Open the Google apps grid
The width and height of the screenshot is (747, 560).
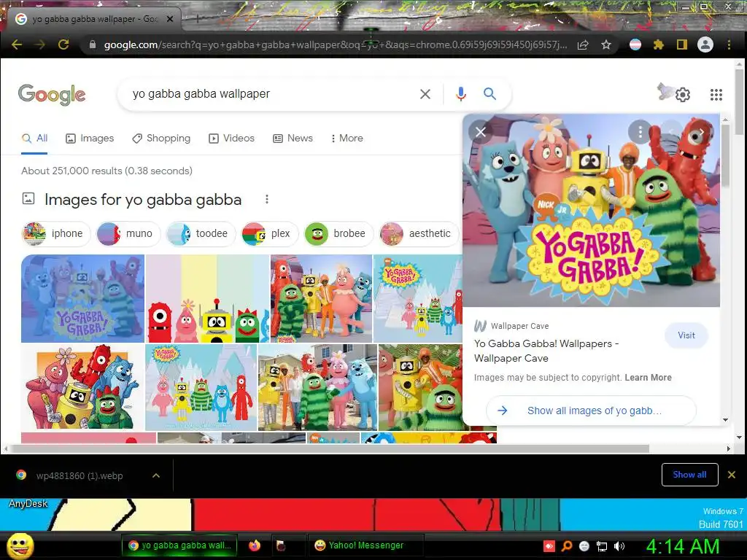[x=716, y=95]
